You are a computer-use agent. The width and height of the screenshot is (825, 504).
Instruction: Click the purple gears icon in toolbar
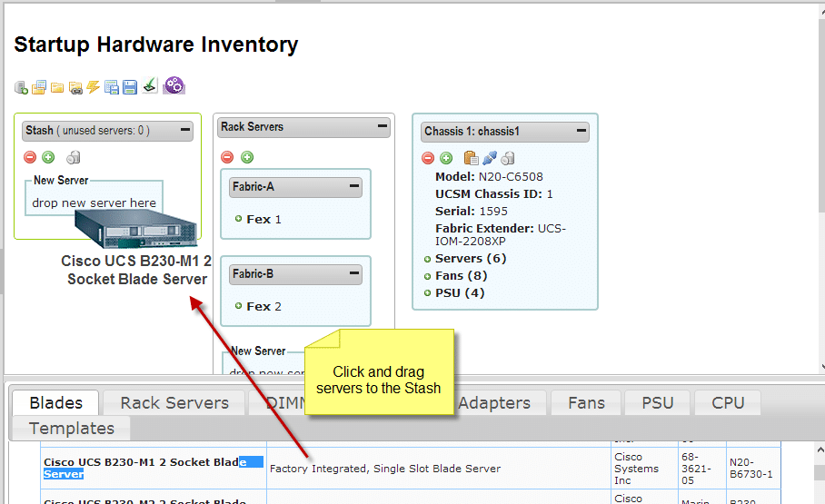[174, 86]
